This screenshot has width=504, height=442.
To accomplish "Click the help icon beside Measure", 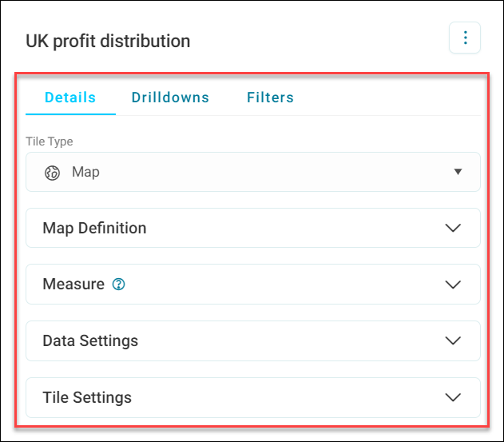I will pyautogui.click(x=118, y=284).
